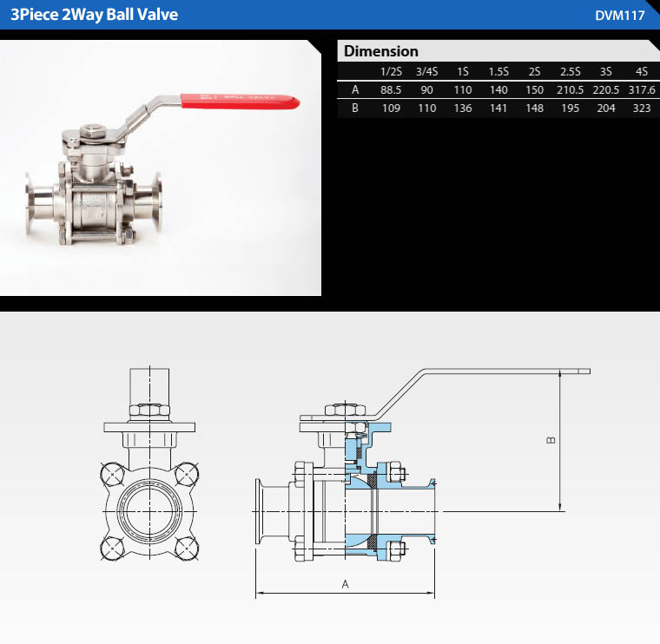Click the value 204 in row B

point(605,108)
